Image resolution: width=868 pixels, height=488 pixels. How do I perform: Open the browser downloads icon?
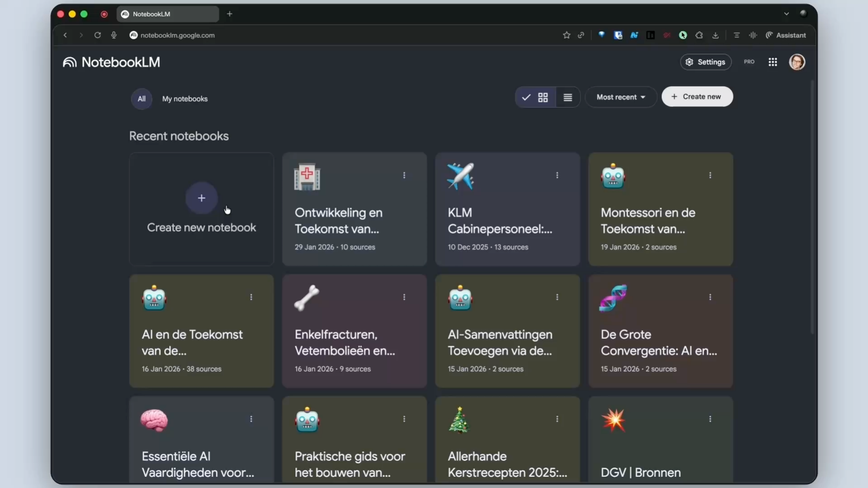[715, 35]
